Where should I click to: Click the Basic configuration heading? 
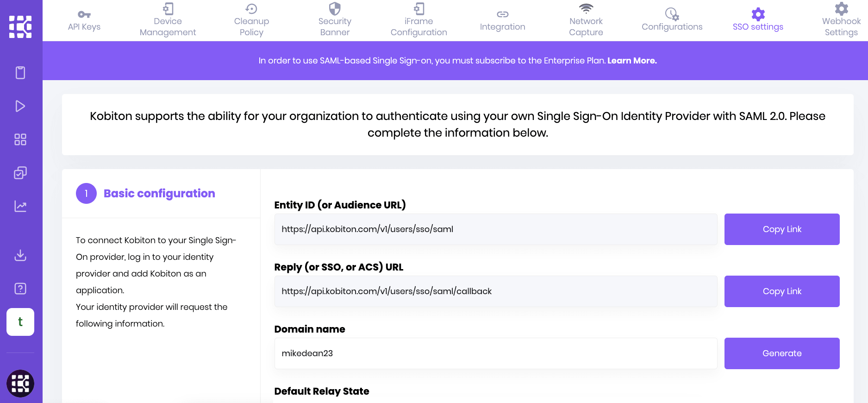159,194
